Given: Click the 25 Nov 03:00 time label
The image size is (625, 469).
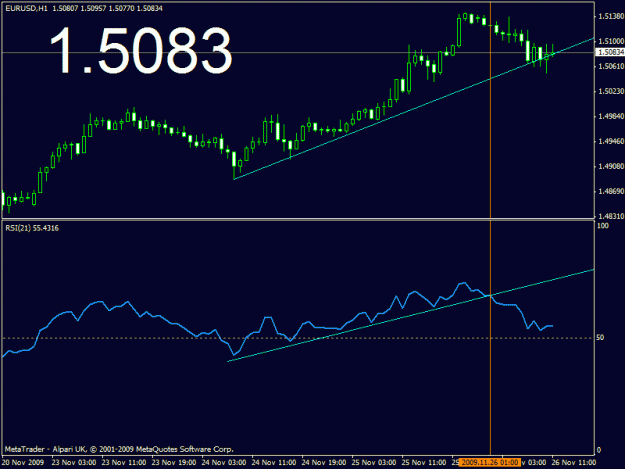Looking at the screenshot, I should [x=374, y=463].
